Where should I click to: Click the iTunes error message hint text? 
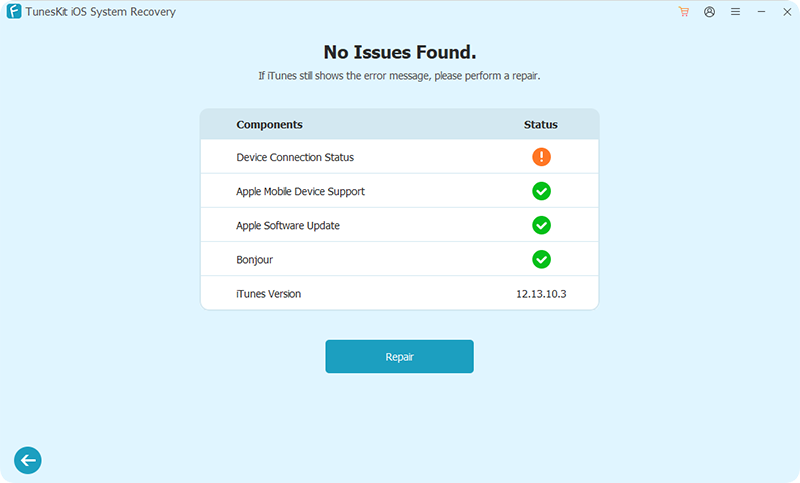point(399,76)
